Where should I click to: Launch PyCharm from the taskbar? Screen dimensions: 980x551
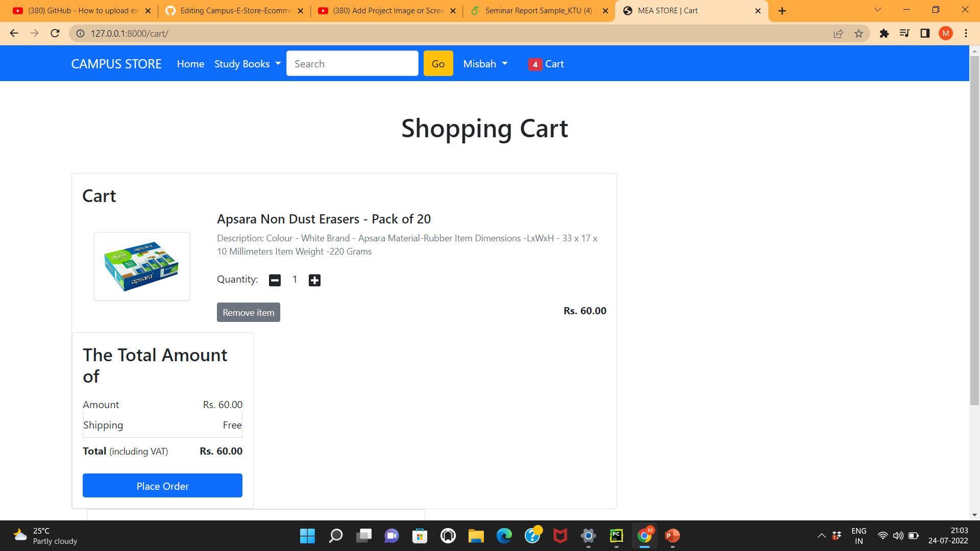(x=616, y=536)
